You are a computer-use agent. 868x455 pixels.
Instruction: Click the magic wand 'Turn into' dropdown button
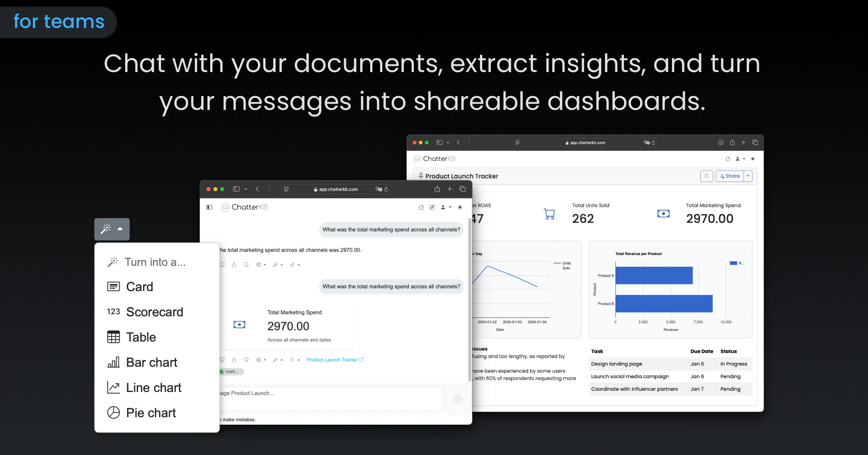click(x=112, y=229)
